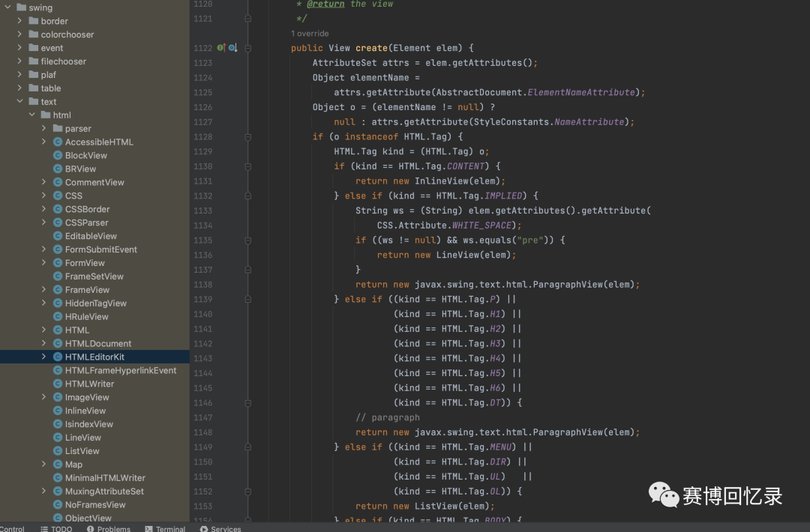Click the ElementNameAttribute constant in code
The width and height of the screenshot is (810, 532).
pos(581,92)
